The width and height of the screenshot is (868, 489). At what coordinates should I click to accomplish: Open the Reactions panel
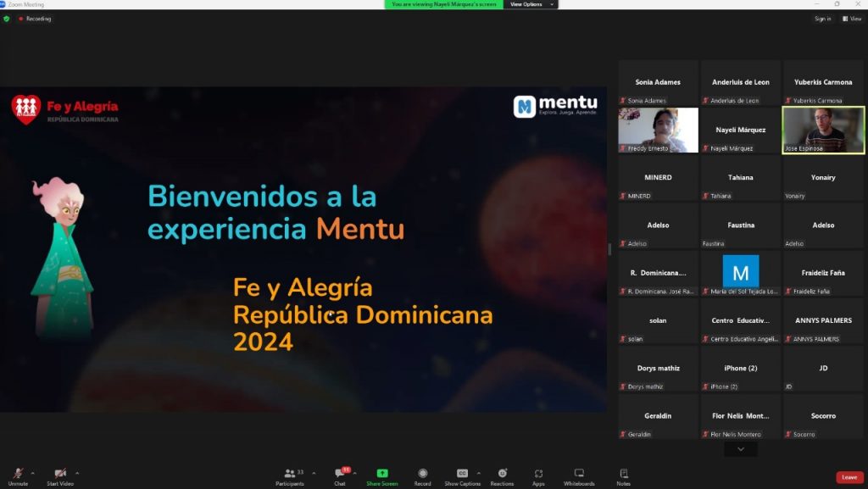point(502,475)
